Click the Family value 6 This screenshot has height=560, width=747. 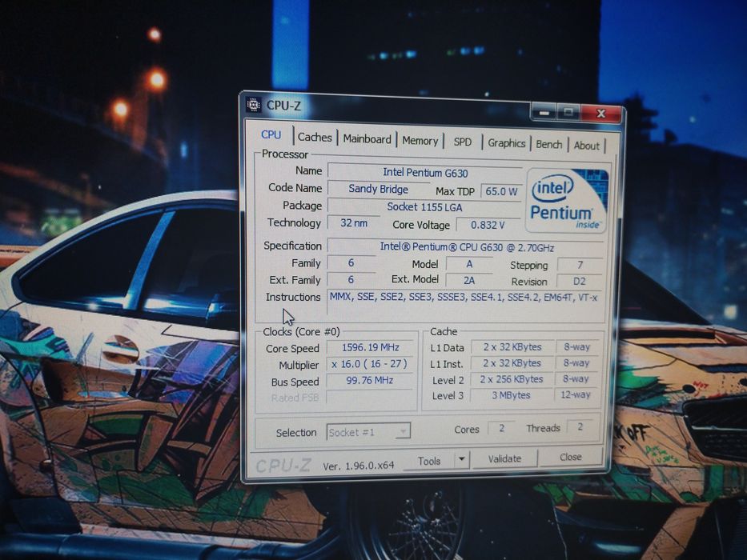click(x=351, y=263)
